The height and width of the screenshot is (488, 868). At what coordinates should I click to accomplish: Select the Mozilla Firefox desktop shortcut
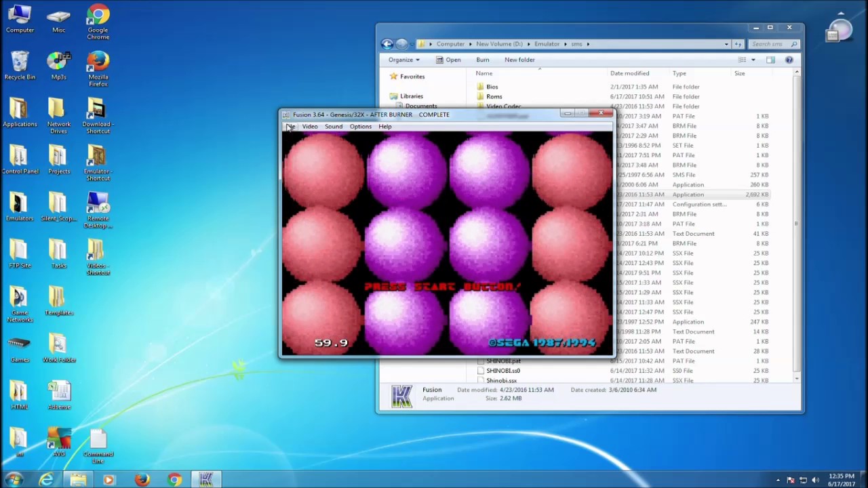coord(98,69)
